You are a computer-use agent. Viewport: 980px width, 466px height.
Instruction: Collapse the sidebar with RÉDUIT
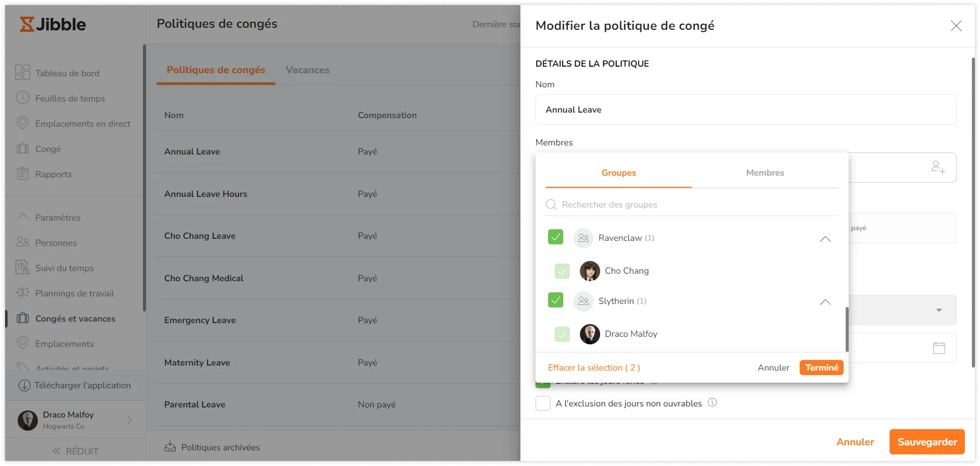click(75, 450)
